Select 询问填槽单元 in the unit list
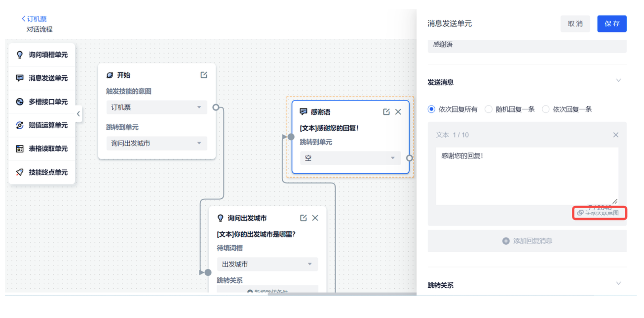 (42, 55)
